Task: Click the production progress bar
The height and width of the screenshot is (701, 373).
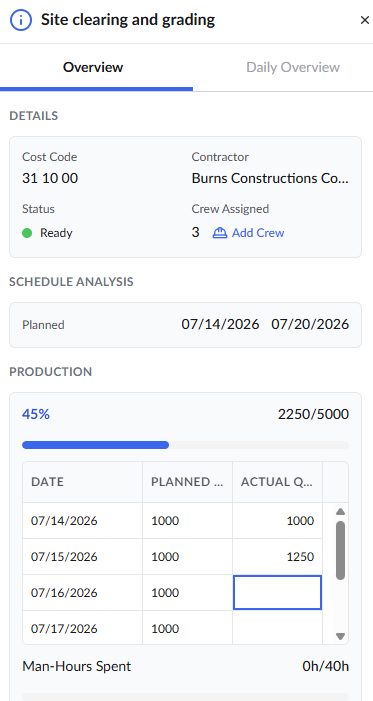Action: [x=185, y=445]
